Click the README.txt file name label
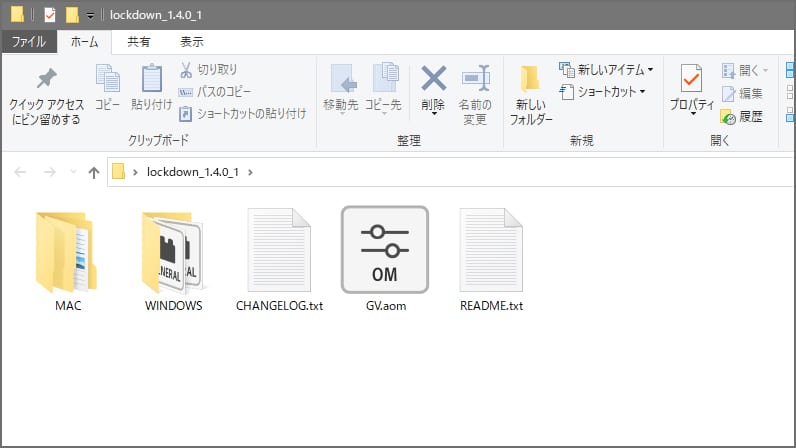The width and height of the screenshot is (796, 448). click(x=491, y=306)
